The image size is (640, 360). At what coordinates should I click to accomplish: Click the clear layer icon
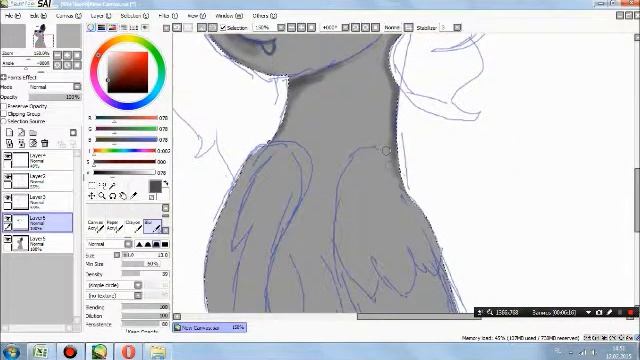pyautogui.click(x=33, y=143)
